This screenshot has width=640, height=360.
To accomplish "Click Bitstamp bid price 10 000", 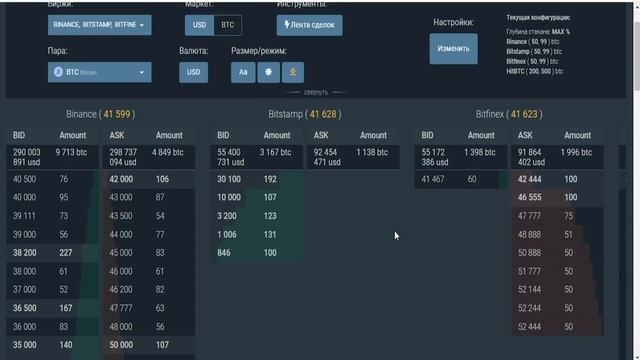I will click(229, 197).
